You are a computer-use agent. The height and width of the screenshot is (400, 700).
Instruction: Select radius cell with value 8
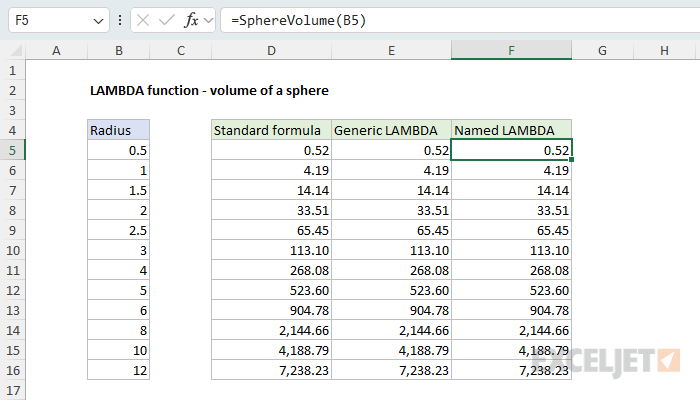point(119,330)
